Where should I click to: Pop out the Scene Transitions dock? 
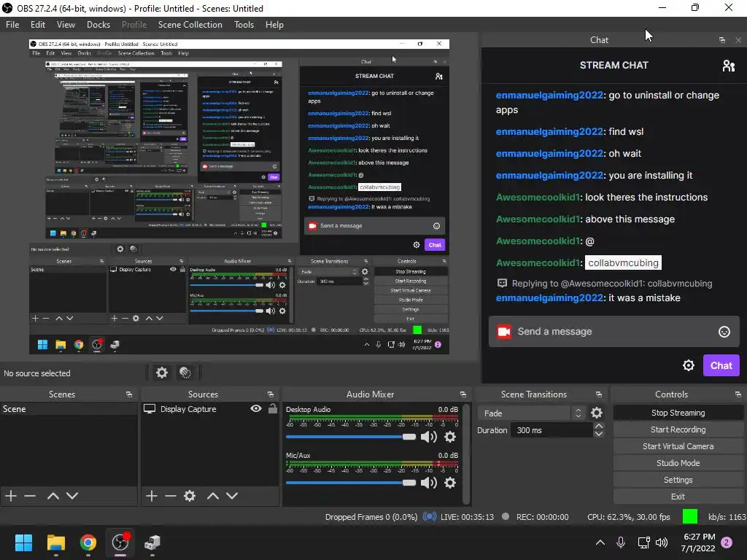tap(599, 394)
